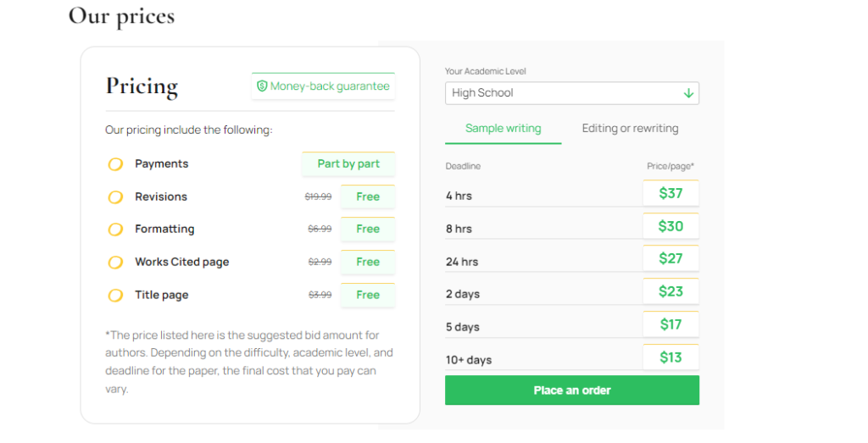
Task: Click the yellow circle icon beside Payments
Action: (115, 164)
